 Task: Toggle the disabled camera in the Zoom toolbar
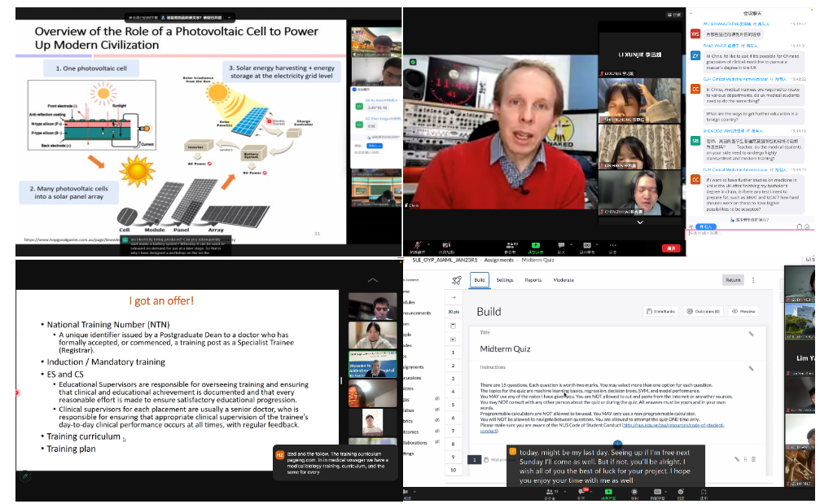pos(446,245)
